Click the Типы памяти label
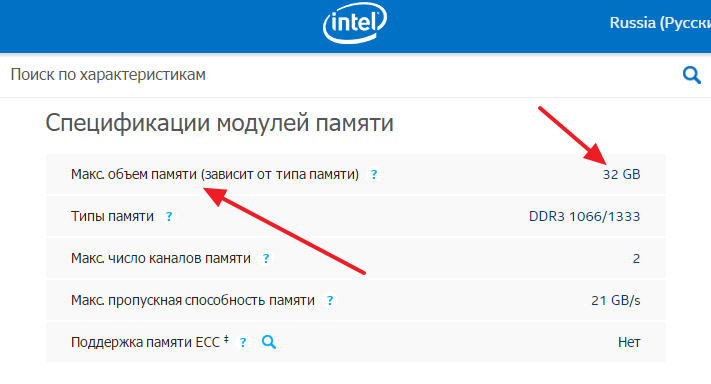711x384 pixels. tap(112, 216)
